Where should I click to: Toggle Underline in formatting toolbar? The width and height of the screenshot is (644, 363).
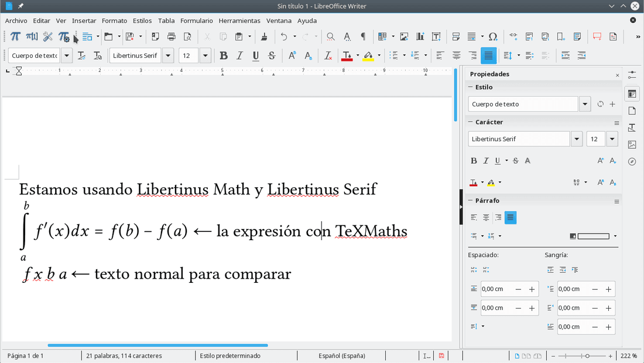click(x=255, y=56)
